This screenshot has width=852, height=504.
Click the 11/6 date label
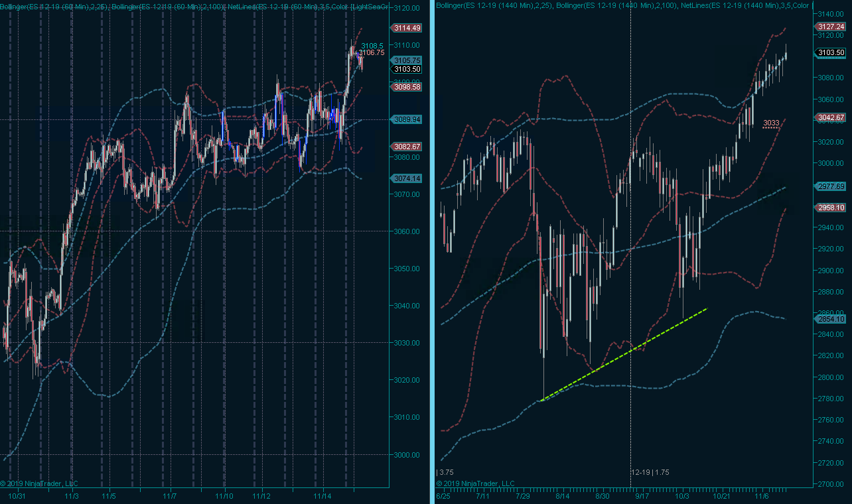point(762,496)
